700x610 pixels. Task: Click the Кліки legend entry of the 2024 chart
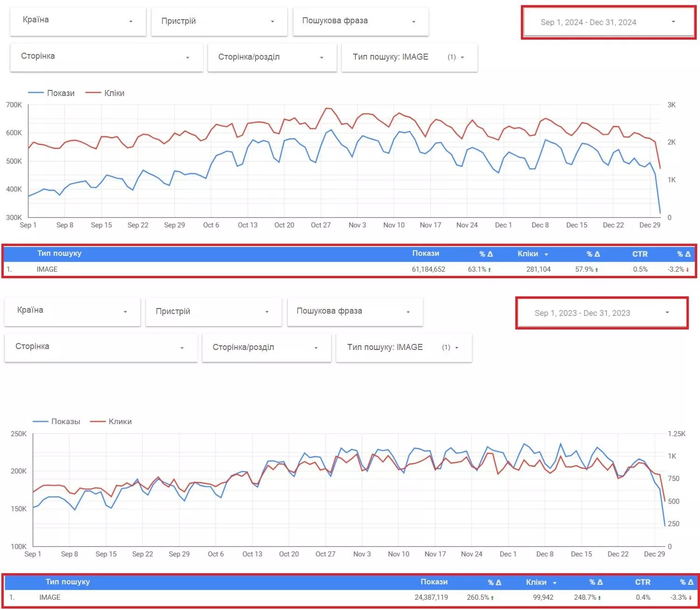(105, 93)
